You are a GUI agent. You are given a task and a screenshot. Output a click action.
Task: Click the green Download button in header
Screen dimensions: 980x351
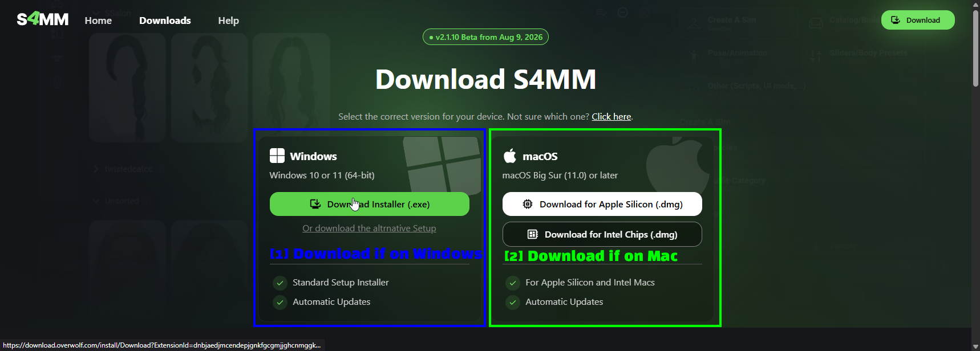click(x=918, y=20)
